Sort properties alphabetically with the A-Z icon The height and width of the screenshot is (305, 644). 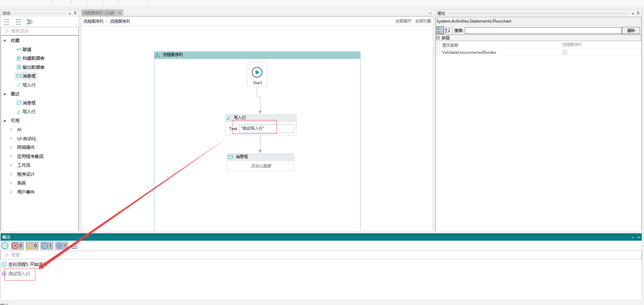(448, 30)
